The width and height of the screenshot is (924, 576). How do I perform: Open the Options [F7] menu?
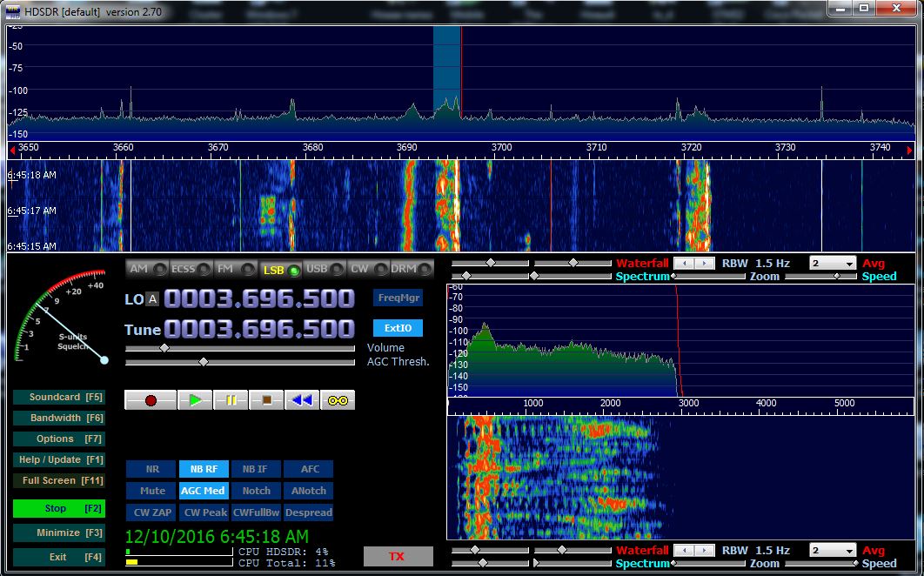click(x=59, y=439)
